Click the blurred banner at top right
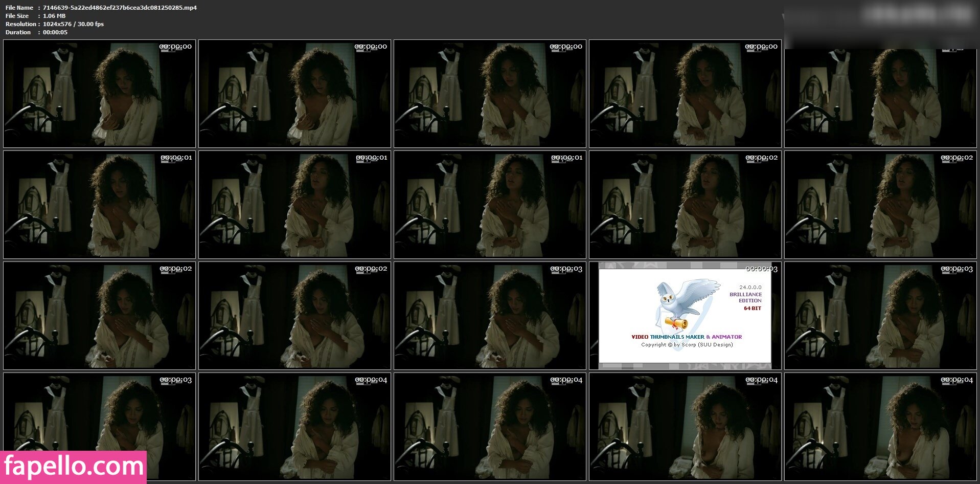 (881, 25)
